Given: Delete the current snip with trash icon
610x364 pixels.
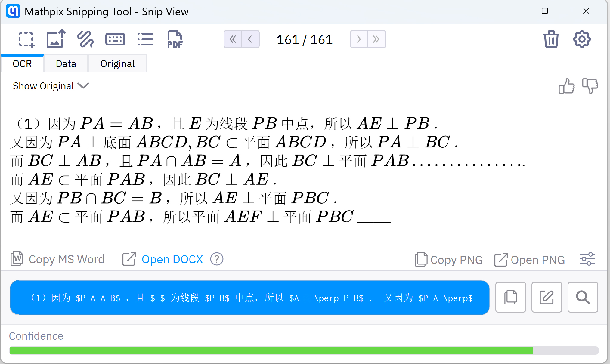Looking at the screenshot, I should click(x=551, y=39).
